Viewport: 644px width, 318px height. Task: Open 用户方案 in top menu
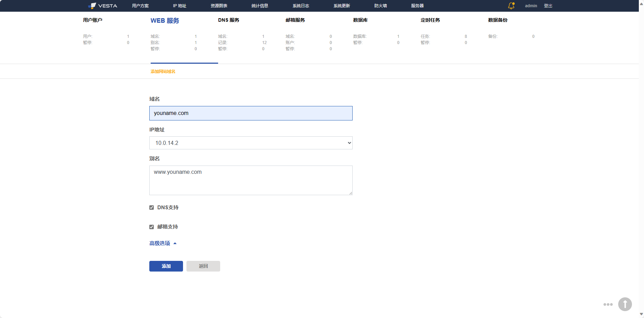(x=140, y=6)
